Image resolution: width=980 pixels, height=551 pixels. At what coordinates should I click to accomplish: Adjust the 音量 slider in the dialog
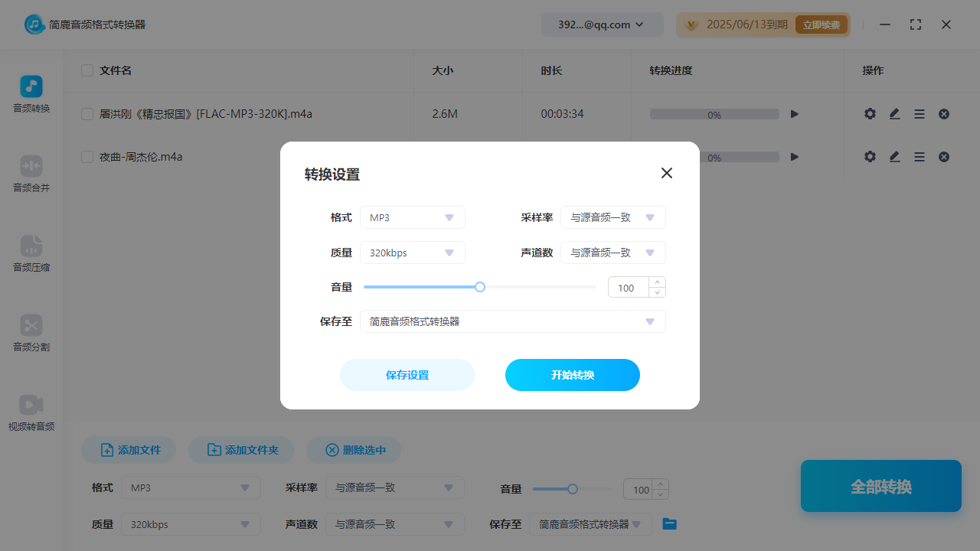(480, 286)
